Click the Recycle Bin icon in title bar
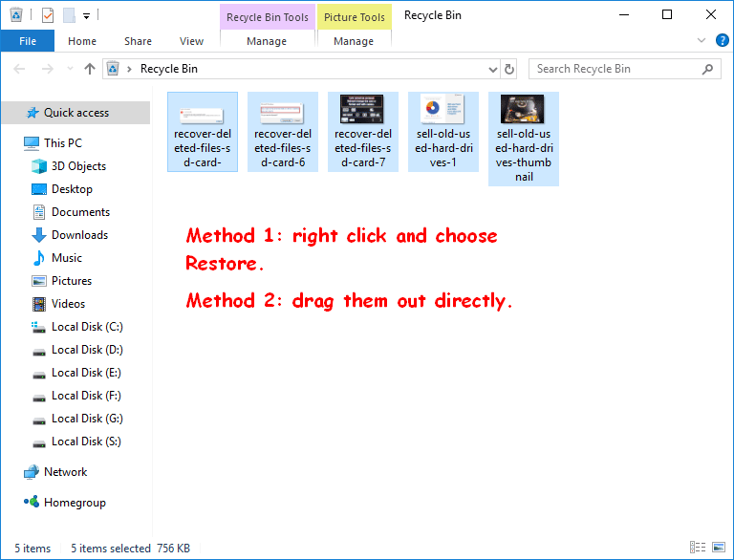Image resolution: width=734 pixels, height=560 pixels. tap(16, 15)
